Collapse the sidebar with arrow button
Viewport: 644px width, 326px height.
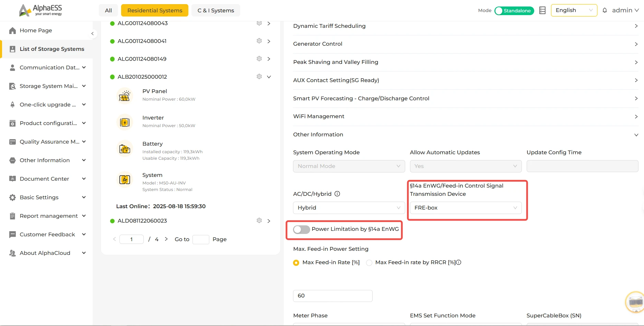click(92, 33)
